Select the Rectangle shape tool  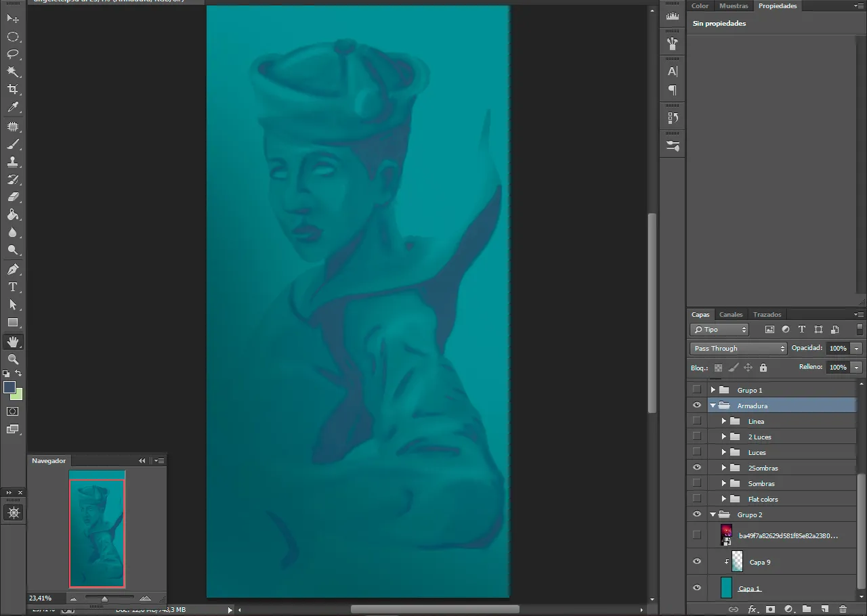[x=13, y=322]
